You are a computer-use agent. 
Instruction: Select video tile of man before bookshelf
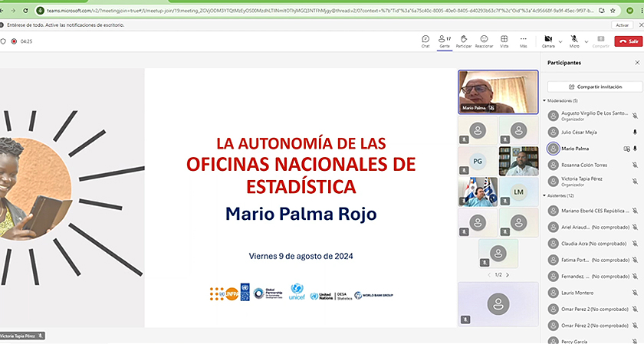click(x=519, y=162)
